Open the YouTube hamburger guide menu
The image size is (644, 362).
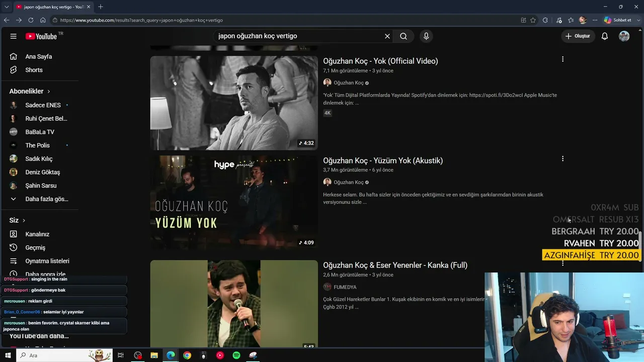[14, 36]
